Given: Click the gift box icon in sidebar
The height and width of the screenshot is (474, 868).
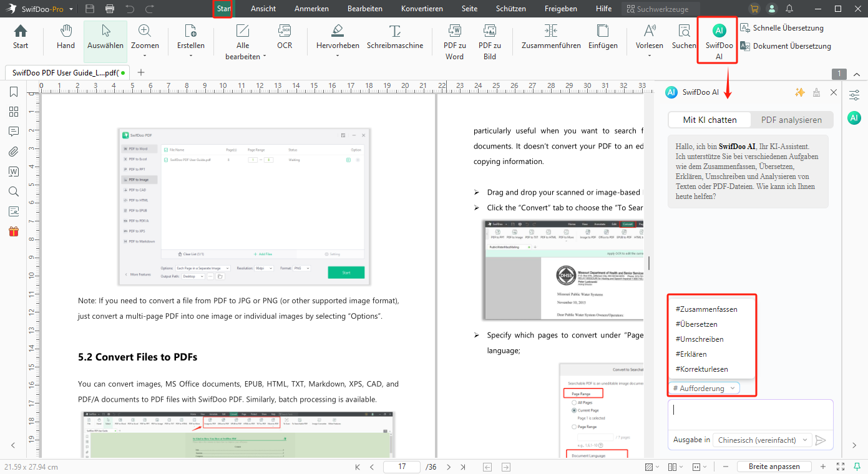Looking at the screenshot, I should pyautogui.click(x=14, y=231).
